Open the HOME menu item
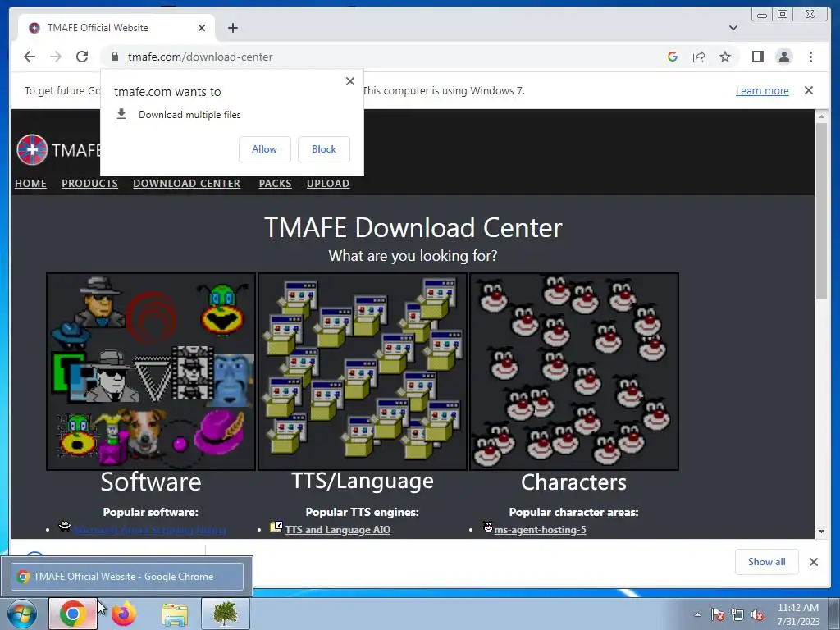 click(x=30, y=183)
